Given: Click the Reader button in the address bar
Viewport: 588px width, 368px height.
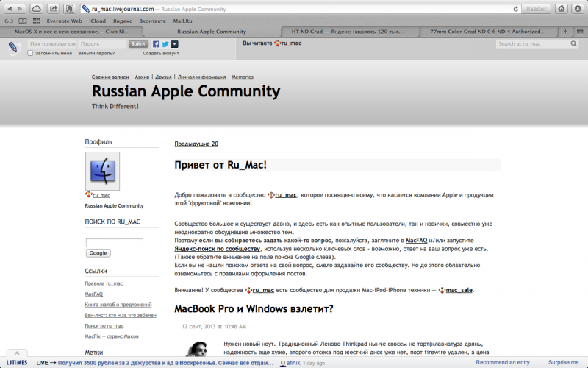Looking at the screenshot, I should click(536, 9).
